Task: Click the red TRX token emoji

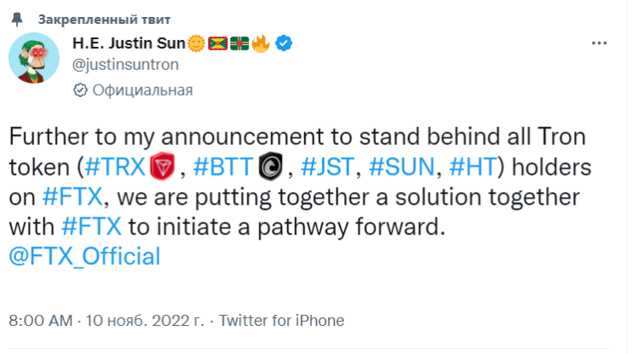Action: pos(162,166)
